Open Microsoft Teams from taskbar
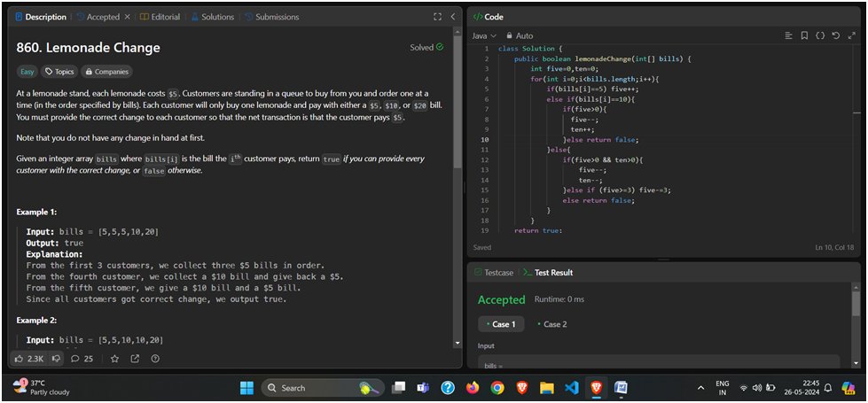868x403 pixels. (423, 388)
